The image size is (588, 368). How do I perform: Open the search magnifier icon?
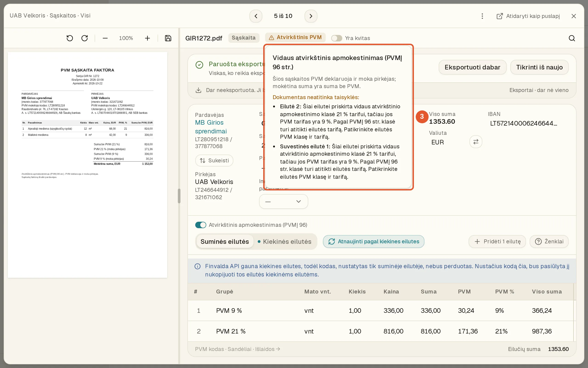tap(572, 38)
